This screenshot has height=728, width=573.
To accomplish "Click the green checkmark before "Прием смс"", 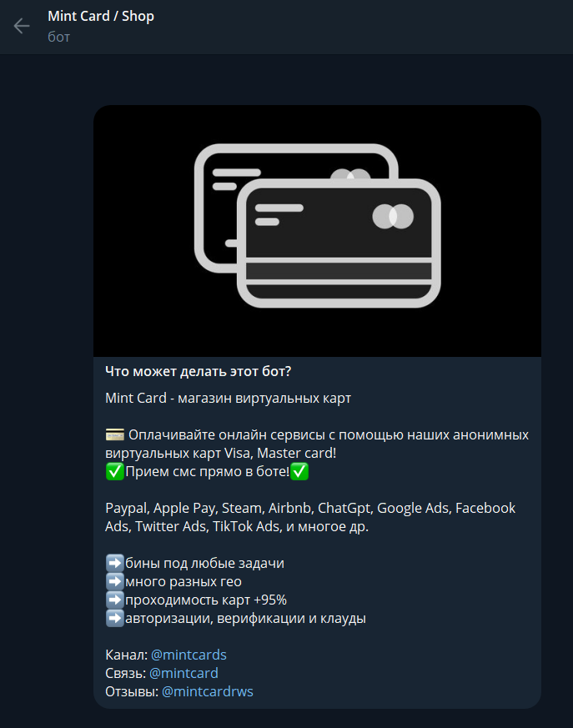I will [x=115, y=472].
